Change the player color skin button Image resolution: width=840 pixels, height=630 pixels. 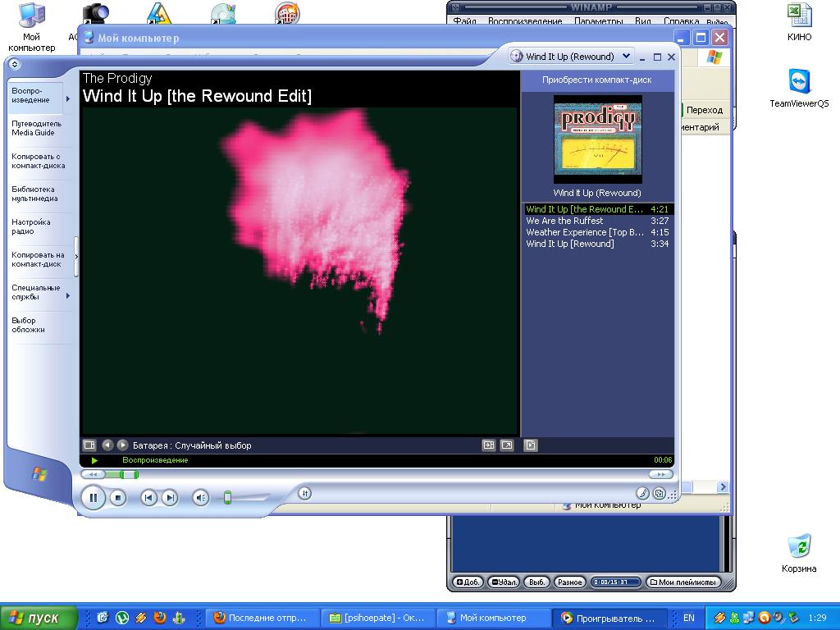coord(642,493)
